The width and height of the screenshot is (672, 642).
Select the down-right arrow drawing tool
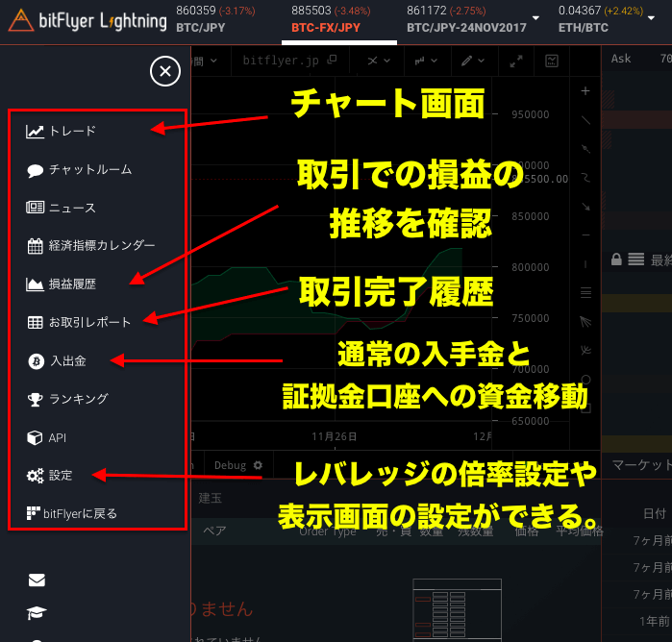coord(585,207)
